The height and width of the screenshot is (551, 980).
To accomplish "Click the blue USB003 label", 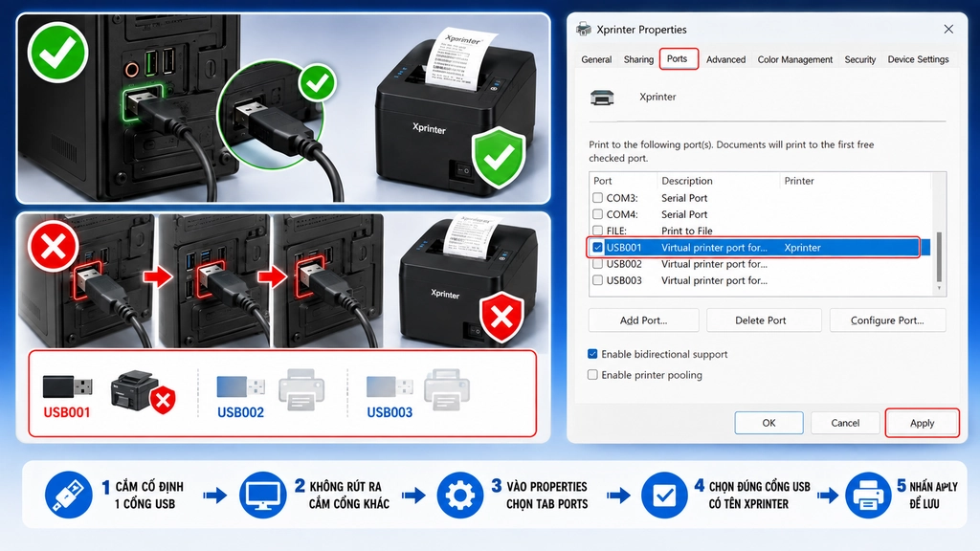I will (390, 412).
